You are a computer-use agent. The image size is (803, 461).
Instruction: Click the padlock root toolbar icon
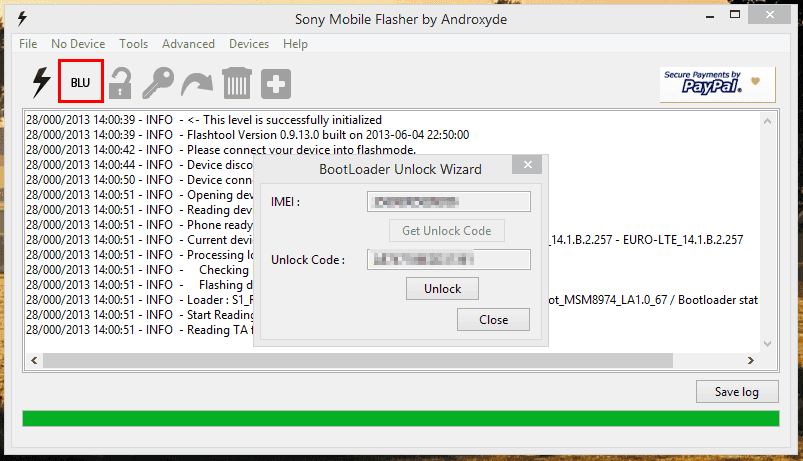[x=120, y=83]
